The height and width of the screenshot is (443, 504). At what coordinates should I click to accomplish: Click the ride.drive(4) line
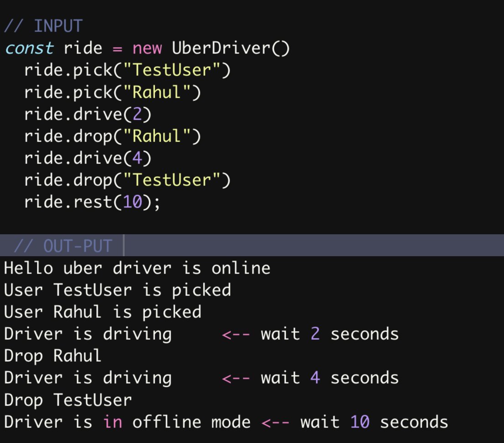[x=88, y=158]
